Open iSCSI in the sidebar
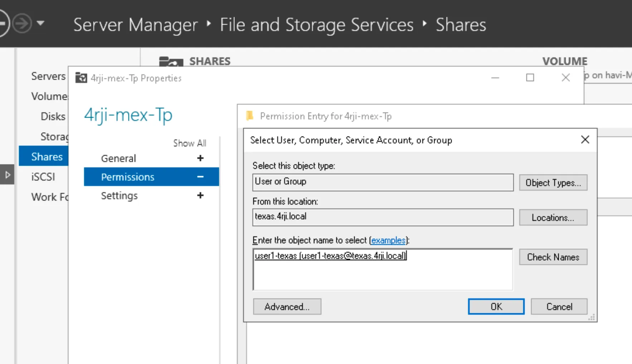The image size is (632, 364). tap(43, 177)
